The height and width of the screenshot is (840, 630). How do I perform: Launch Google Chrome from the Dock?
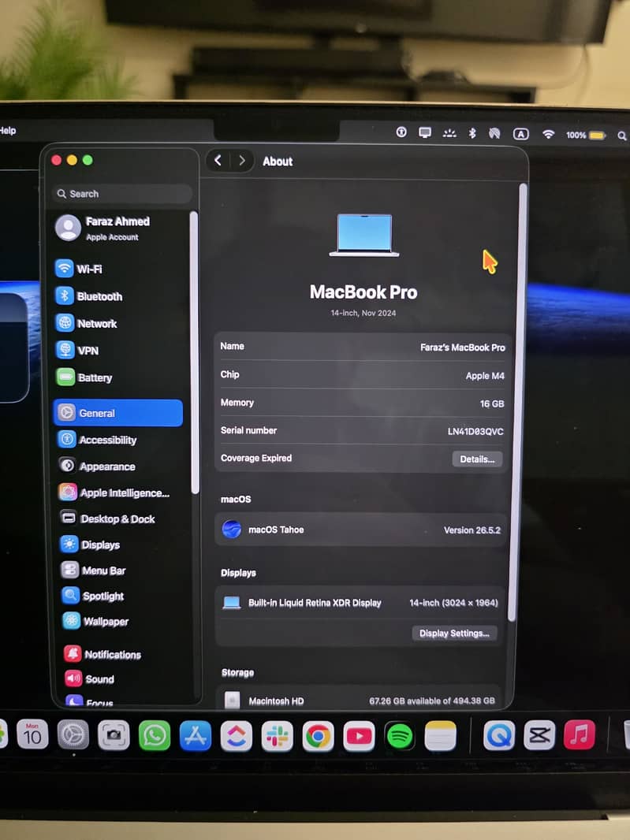[x=318, y=736]
